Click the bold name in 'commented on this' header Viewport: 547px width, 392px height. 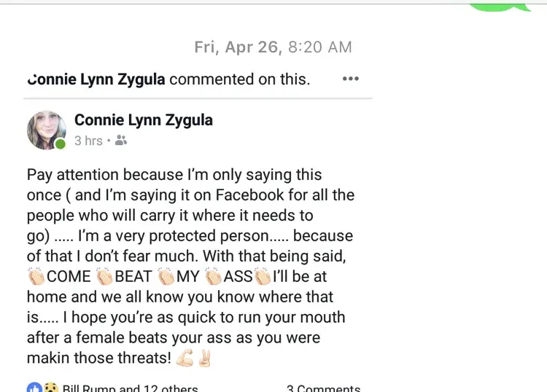pos(96,79)
